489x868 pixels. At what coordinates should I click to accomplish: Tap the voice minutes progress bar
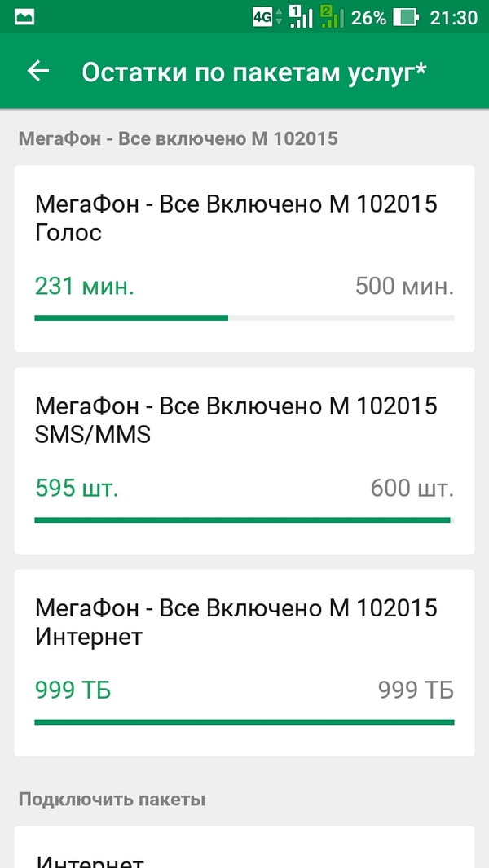(x=244, y=317)
